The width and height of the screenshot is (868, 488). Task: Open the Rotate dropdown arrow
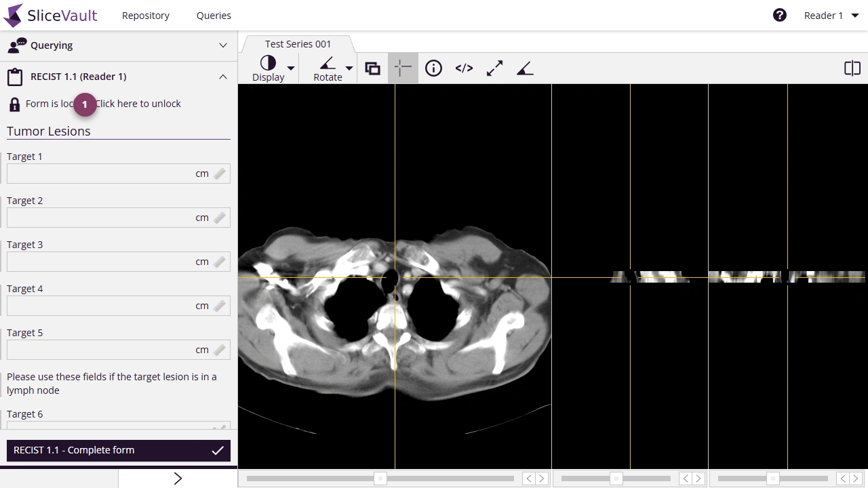(349, 68)
